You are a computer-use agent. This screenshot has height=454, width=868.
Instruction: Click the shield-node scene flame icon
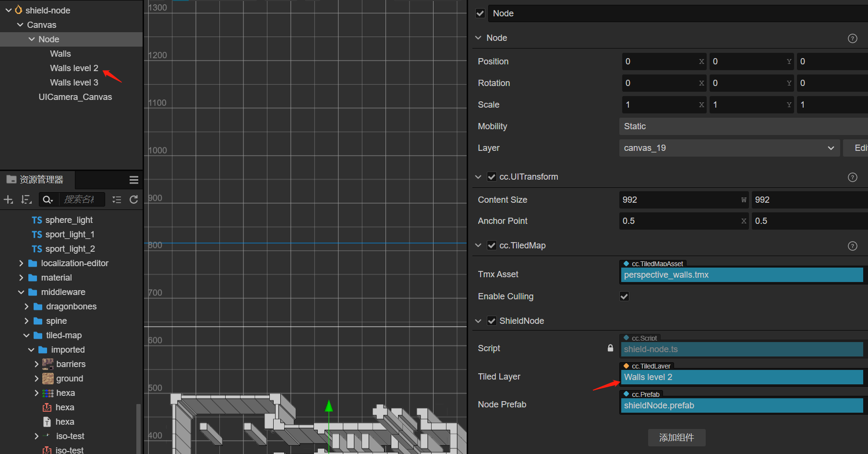tap(19, 10)
